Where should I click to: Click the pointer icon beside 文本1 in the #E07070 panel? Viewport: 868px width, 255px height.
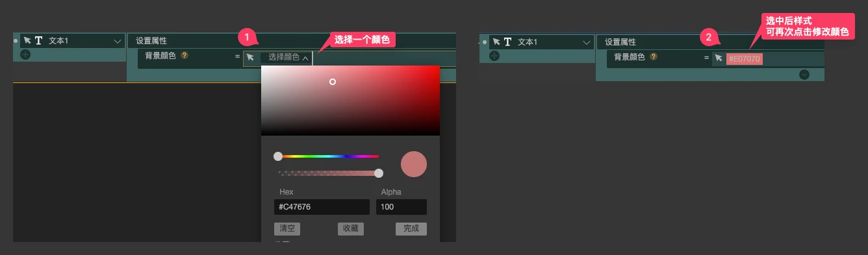tap(496, 42)
